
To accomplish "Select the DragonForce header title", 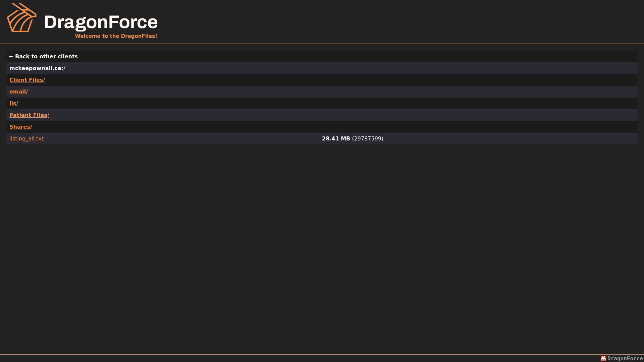I will (101, 22).
